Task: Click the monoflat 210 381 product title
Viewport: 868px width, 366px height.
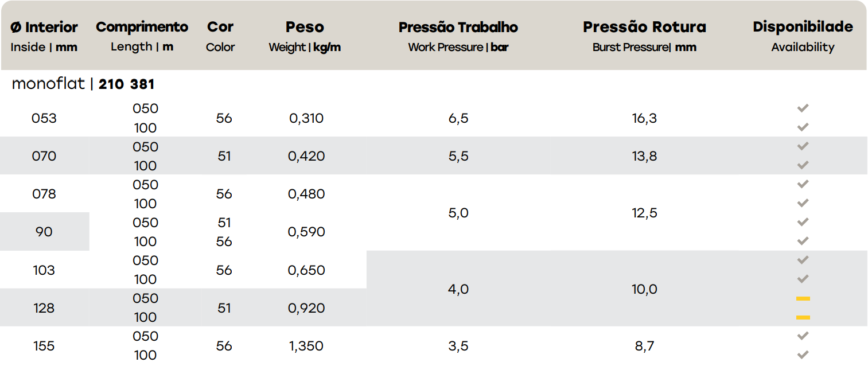Action: point(83,84)
